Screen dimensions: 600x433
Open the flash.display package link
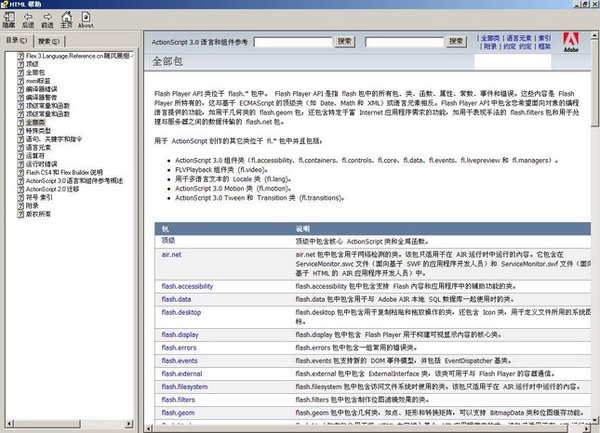click(x=180, y=335)
